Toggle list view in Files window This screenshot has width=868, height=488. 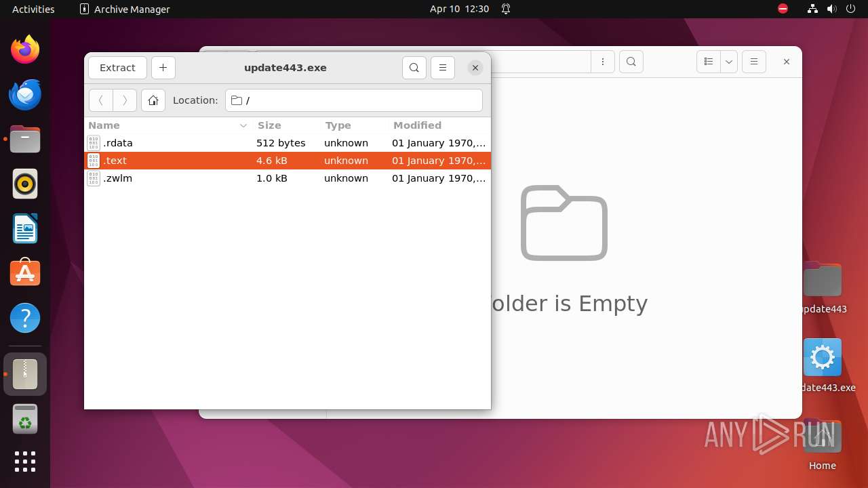click(709, 62)
